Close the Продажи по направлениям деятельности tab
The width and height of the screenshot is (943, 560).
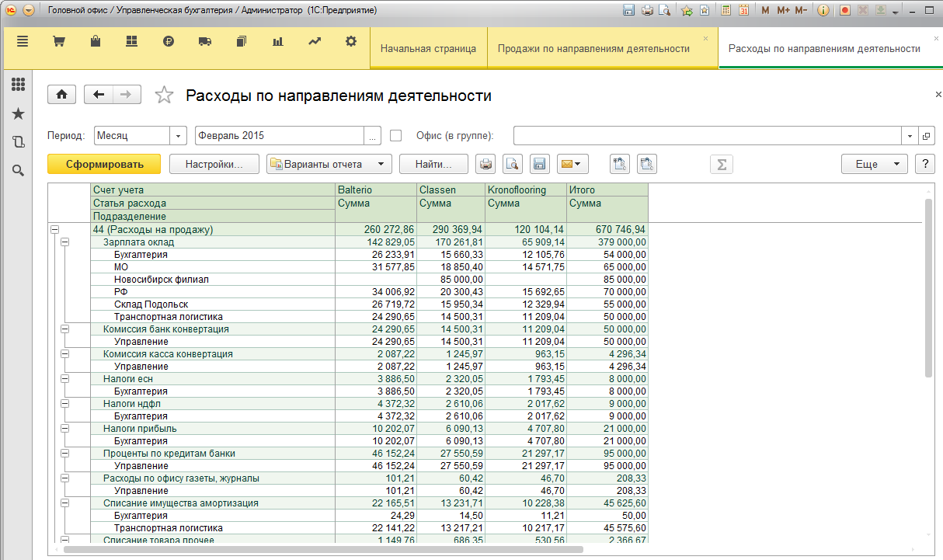[x=705, y=38]
